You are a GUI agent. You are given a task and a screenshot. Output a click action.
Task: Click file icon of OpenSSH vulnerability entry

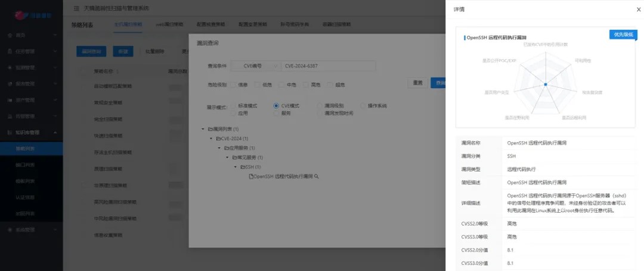click(x=250, y=177)
